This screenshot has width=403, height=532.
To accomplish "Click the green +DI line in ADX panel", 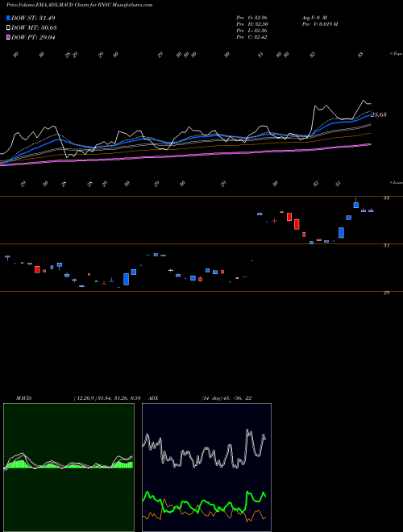I will 204,502.
